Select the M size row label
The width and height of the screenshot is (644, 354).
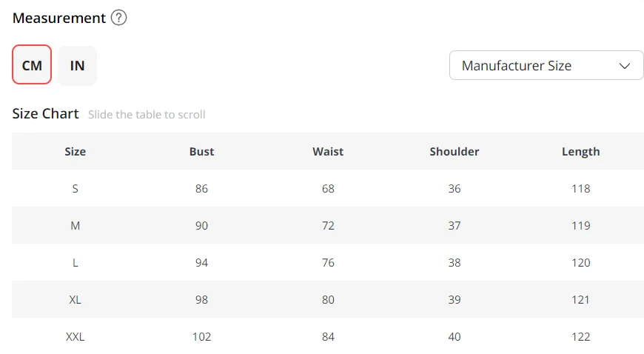[76, 225]
